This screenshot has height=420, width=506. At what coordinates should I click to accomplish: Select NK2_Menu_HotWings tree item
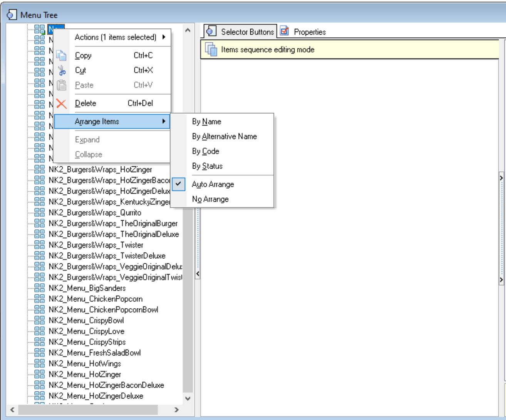point(85,363)
